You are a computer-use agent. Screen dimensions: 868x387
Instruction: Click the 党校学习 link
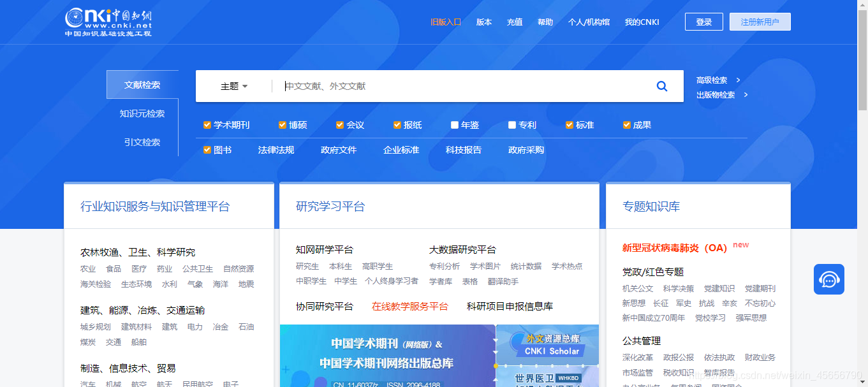[x=710, y=318]
